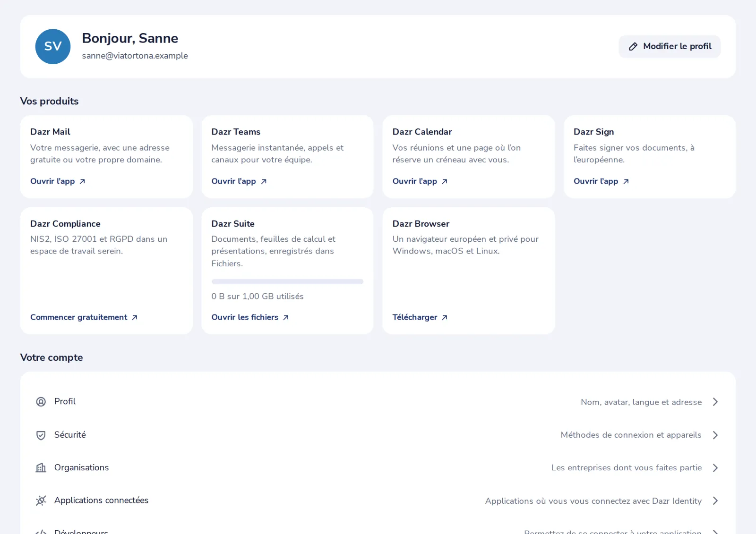Click the Dazr Browser card title
Screen dimensions: 756x534
pyautogui.click(x=421, y=224)
